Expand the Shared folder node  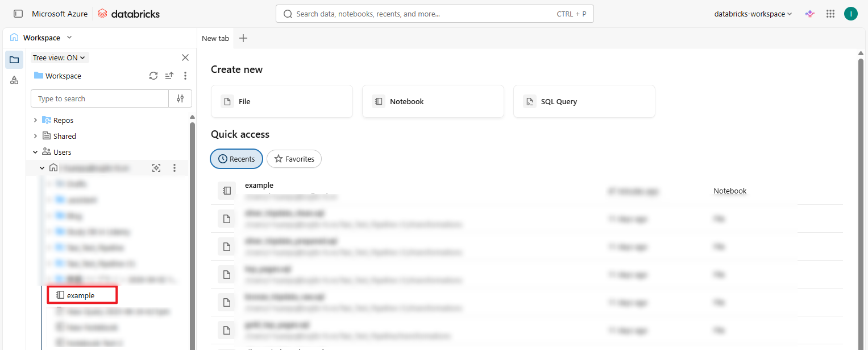(x=35, y=136)
